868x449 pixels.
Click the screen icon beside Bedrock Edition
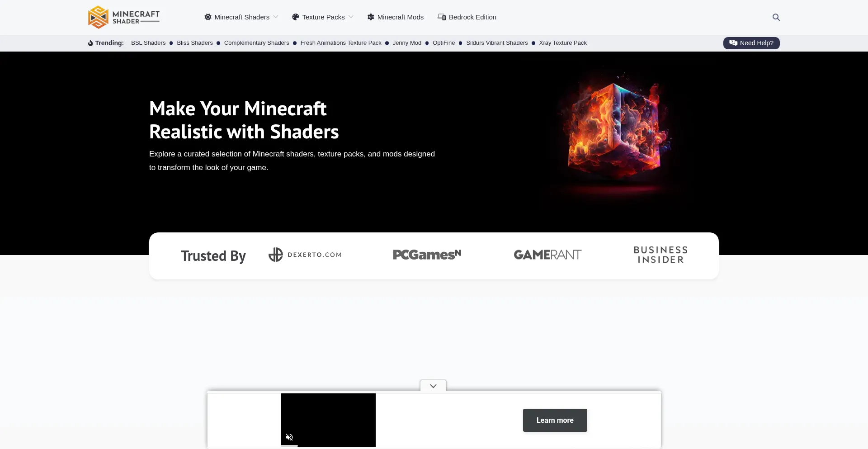click(442, 17)
